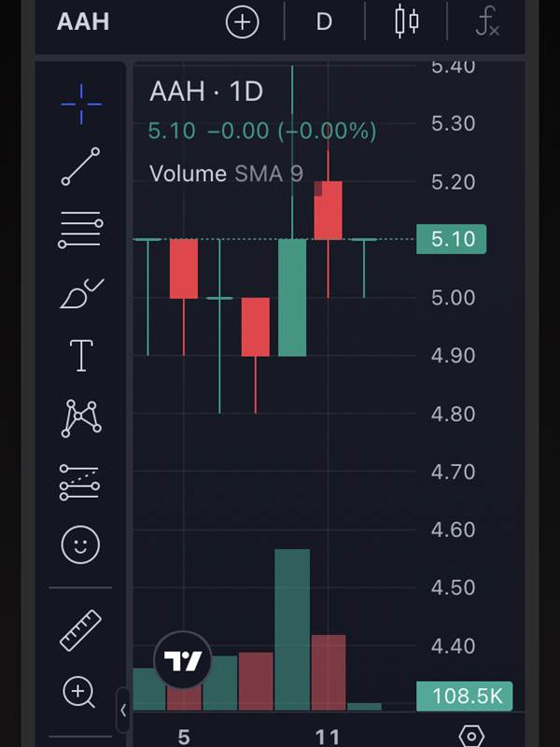The image size is (560, 747).
Task: Open the emoji sticker picker
Action: (80, 545)
